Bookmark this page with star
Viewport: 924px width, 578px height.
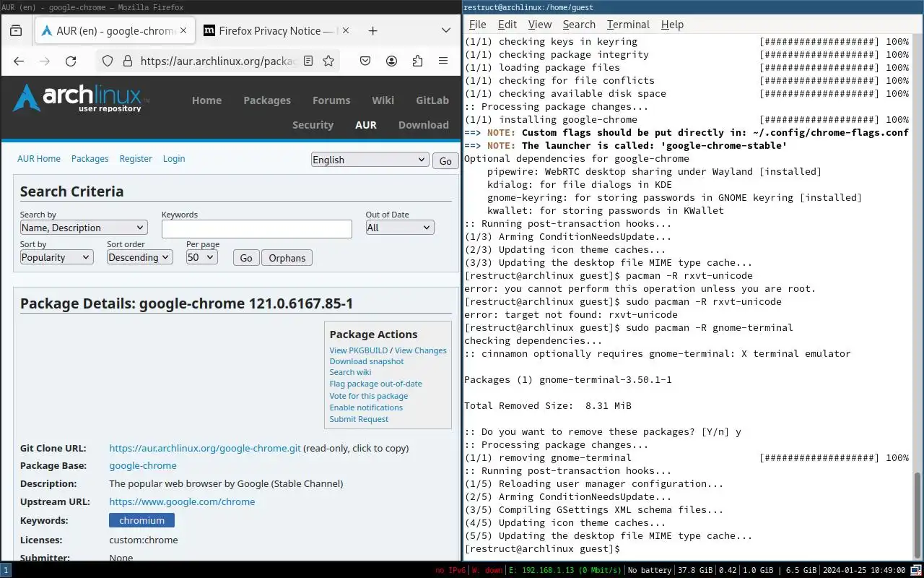pos(328,61)
